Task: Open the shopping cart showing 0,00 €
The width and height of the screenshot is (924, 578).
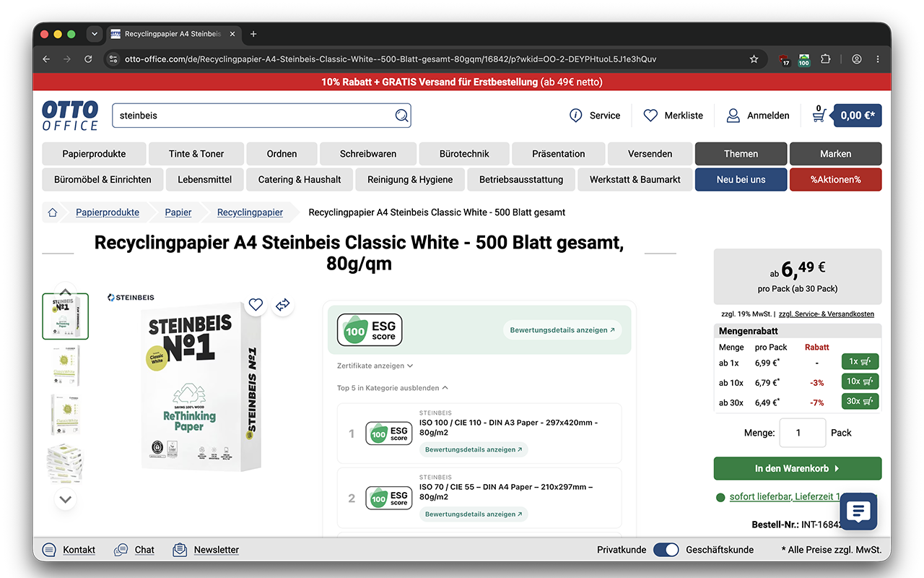Action: click(846, 116)
